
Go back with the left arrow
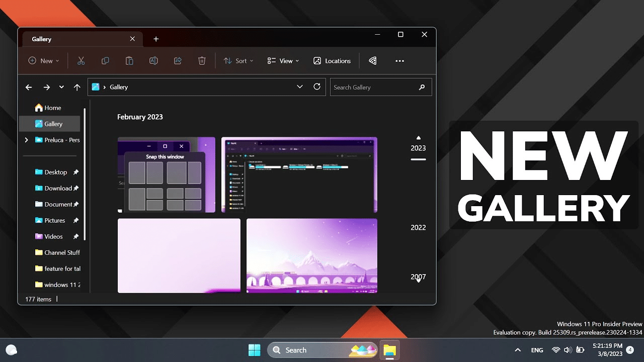click(29, 87)
